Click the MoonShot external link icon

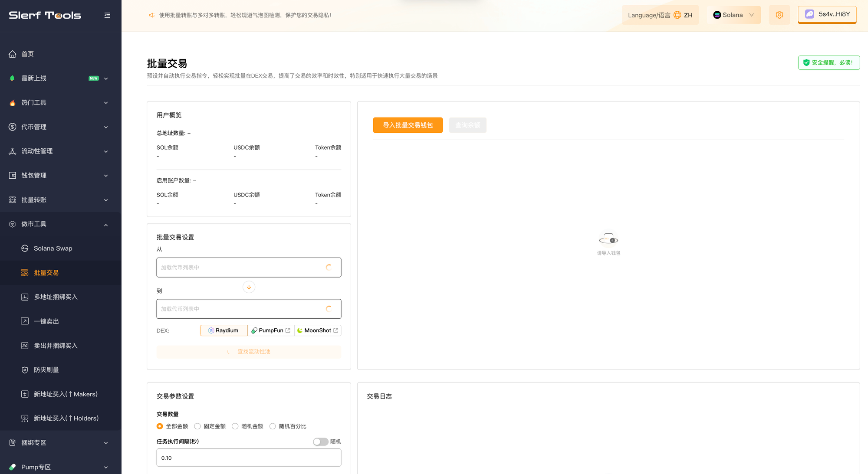click(x=335, y=330)
